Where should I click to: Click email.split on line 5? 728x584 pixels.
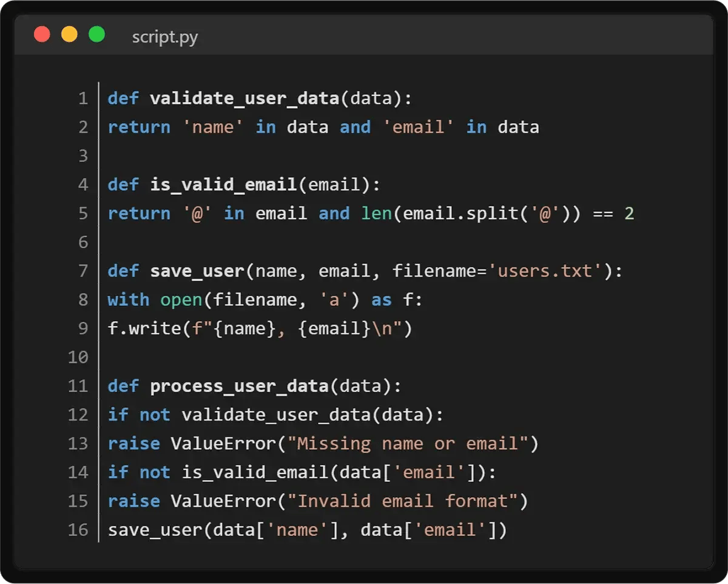pos(460,214)
